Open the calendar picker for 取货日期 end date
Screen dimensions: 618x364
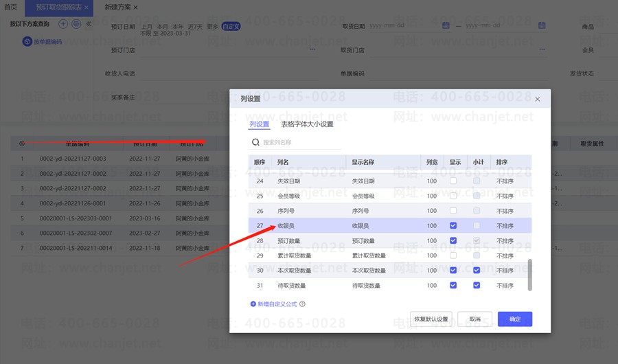[541, 26]
